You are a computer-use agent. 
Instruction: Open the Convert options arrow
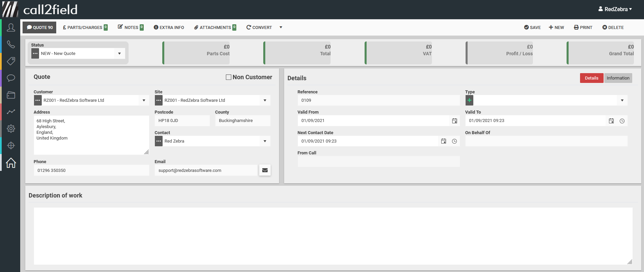coord(281,27)
